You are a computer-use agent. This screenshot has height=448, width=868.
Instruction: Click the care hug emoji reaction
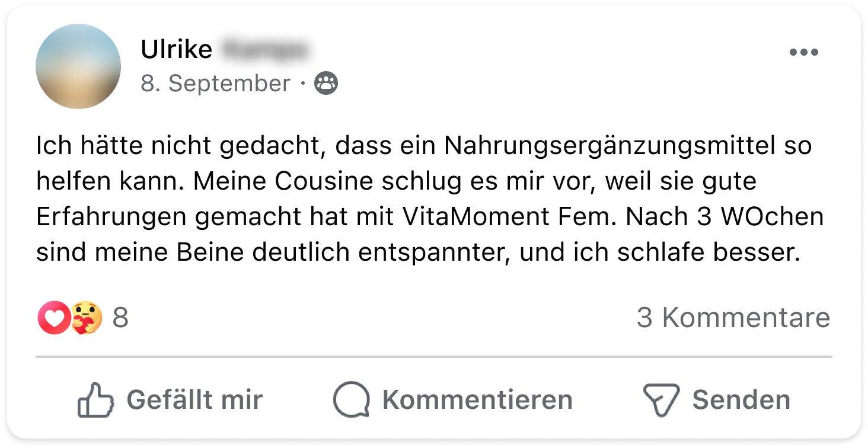[x=87, y=318]
